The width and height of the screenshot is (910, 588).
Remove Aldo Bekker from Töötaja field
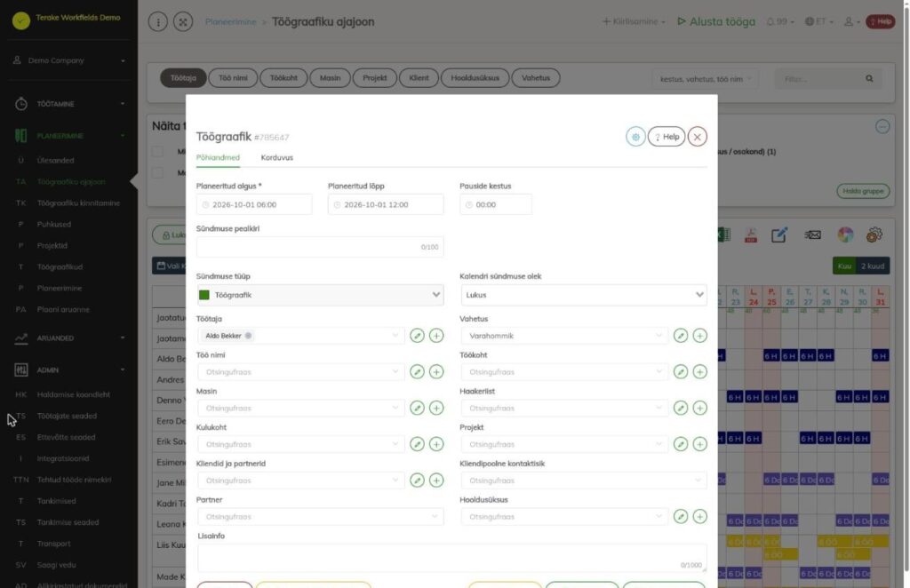coord(249,336)
